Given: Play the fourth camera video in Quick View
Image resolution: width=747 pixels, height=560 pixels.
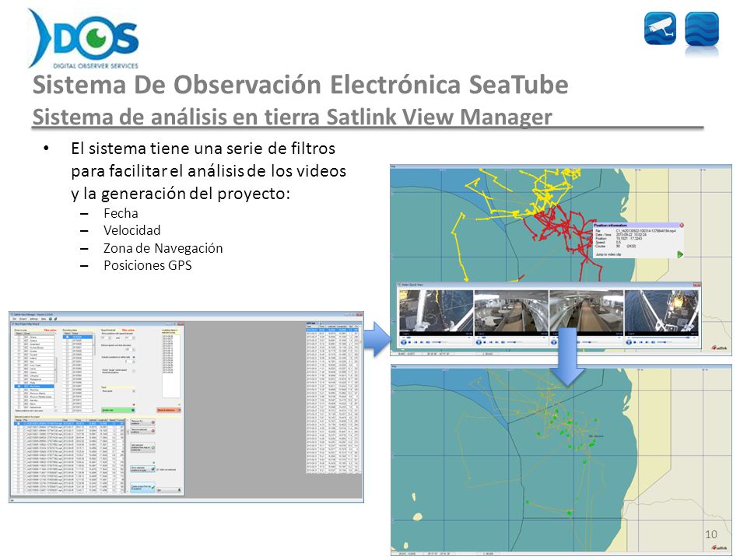Looking at the screenshot, I should 629,342.
